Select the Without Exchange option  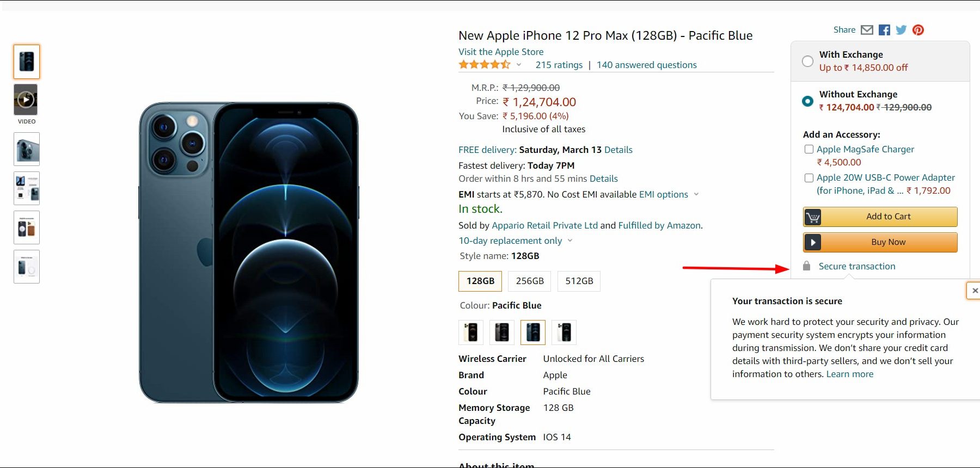pyautogui.click(x=807, y=101)
